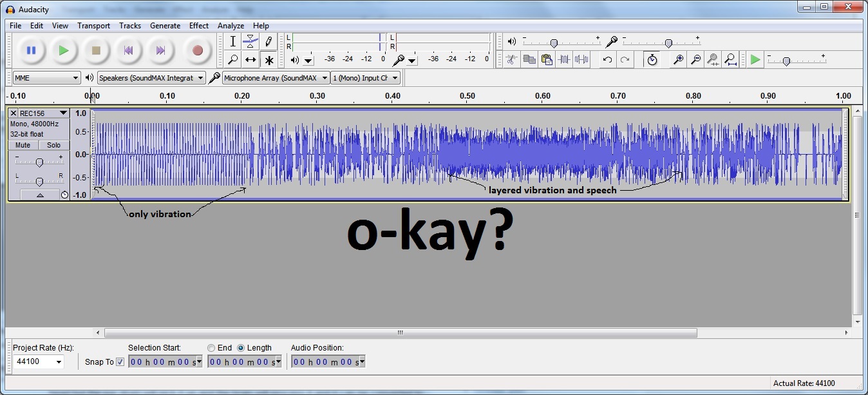Select the Envelope tool
The image size is (868, 395).
coord(250,41)
